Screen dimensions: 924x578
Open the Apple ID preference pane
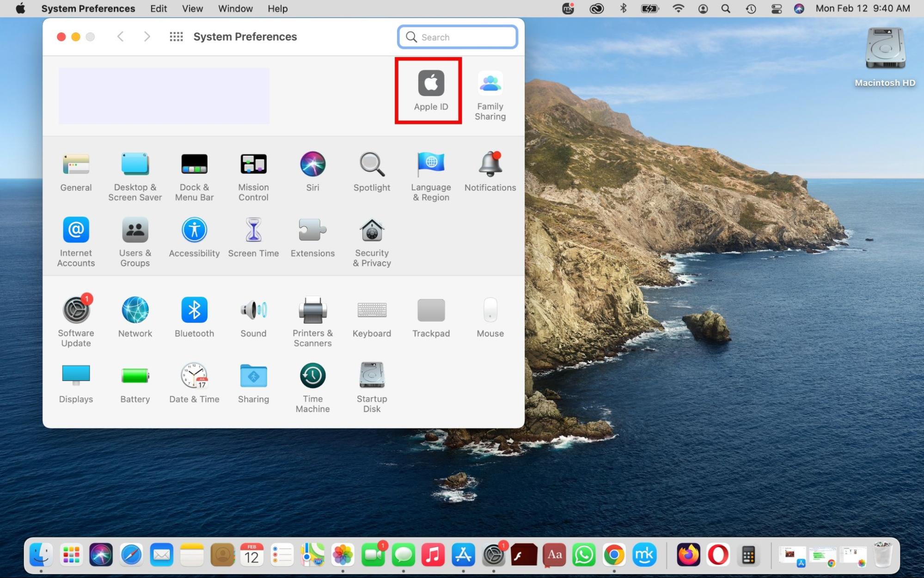tap(431, 91)
